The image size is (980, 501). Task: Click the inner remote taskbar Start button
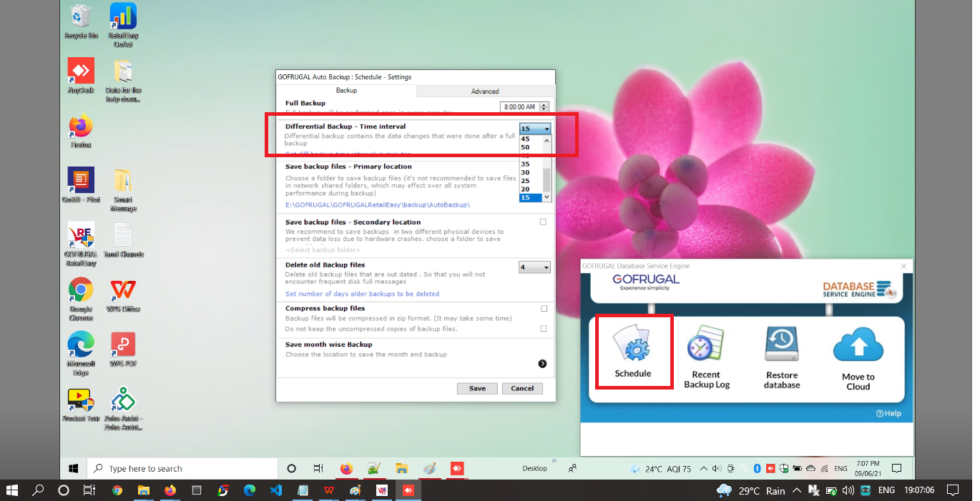coord(73,469)
